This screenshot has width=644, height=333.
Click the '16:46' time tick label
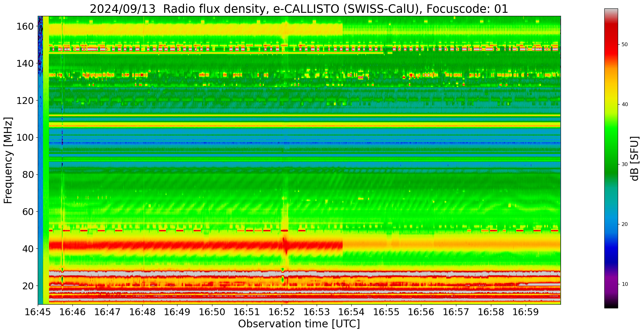pos(73,312)
